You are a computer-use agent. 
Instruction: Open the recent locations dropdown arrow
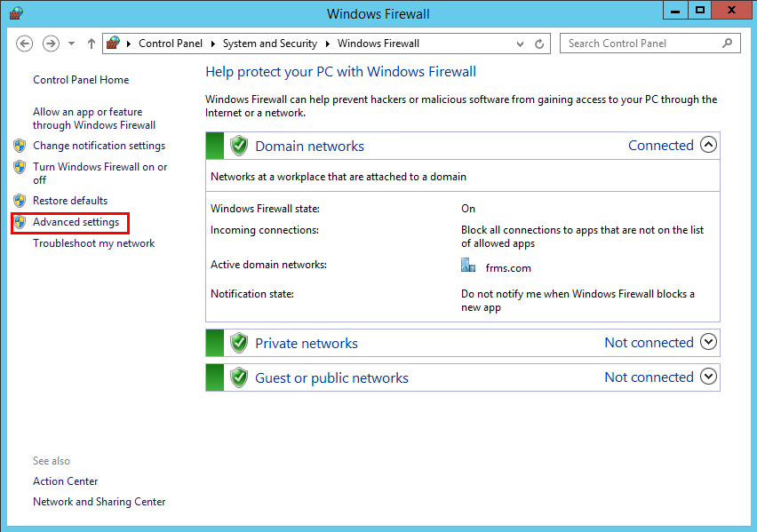(71, 44)
